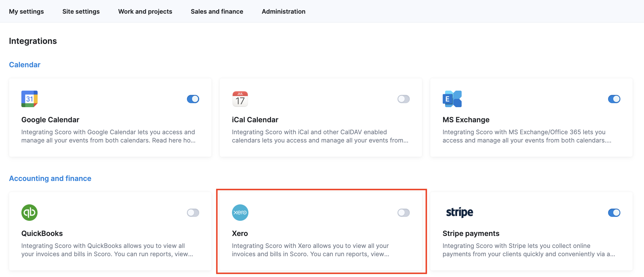
Task: Jump to the Calendar section heading
Action: 25,65
